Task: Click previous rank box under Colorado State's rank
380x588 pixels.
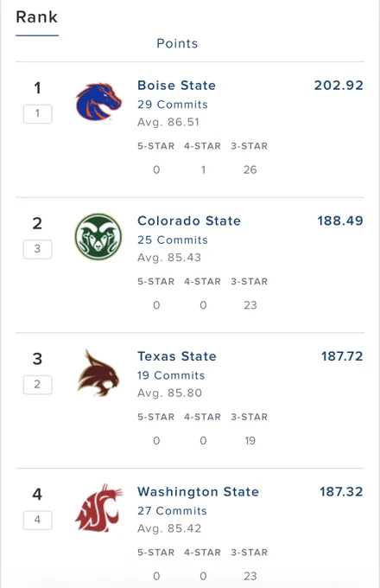Action: pos(37,249)
